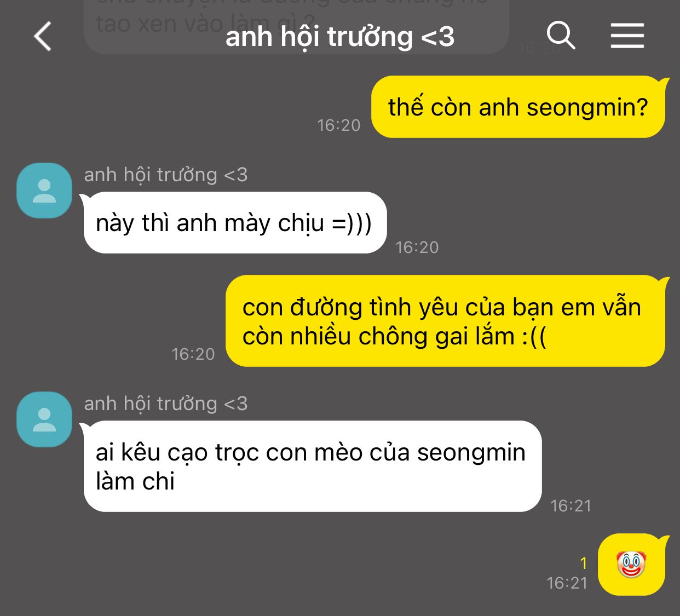
Task: Tap the 16:21 timestamp beside the clown emoji
Action: [567, 583]
